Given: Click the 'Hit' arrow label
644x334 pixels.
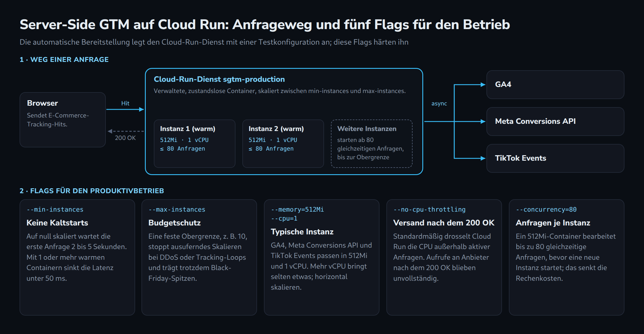Looking at the screenshot, I should pyautogui.click(x=125, y=103).
